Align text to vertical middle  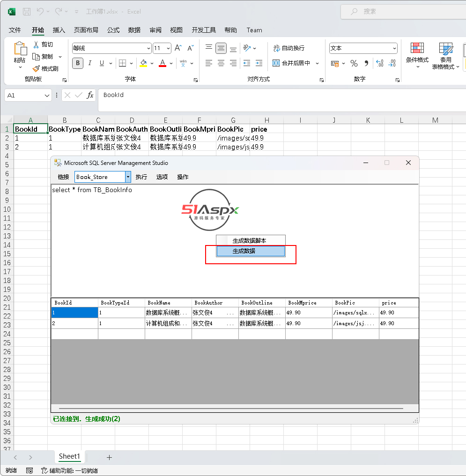[221, 48]
